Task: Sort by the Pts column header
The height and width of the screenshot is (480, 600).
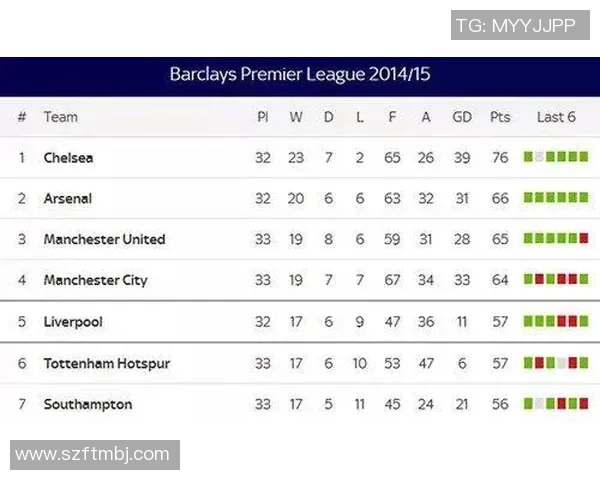Action: tap(500, 117)
